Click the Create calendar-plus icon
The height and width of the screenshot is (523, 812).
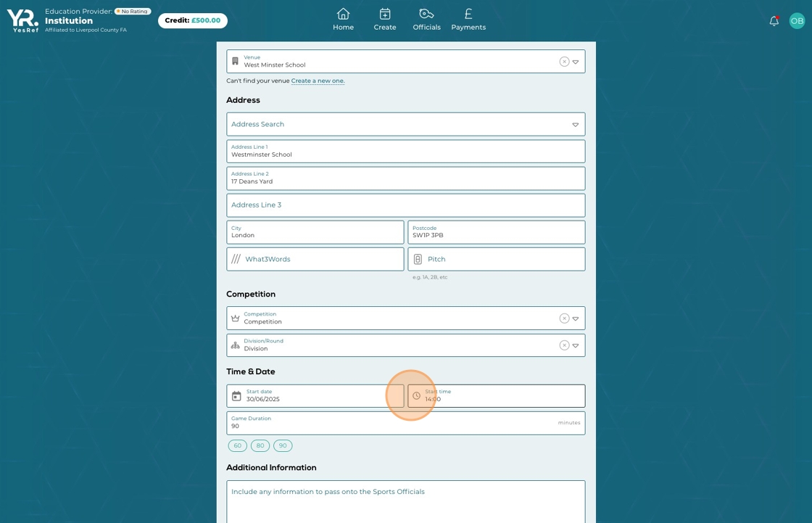385,14
